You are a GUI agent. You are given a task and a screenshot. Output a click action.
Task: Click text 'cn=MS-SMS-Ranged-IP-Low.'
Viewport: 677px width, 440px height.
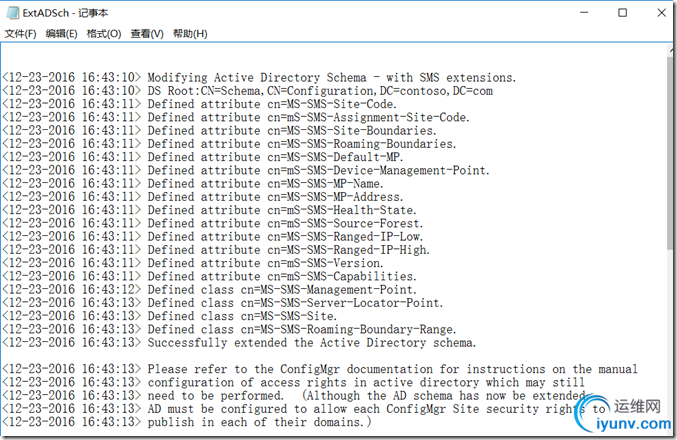[345, 237]
